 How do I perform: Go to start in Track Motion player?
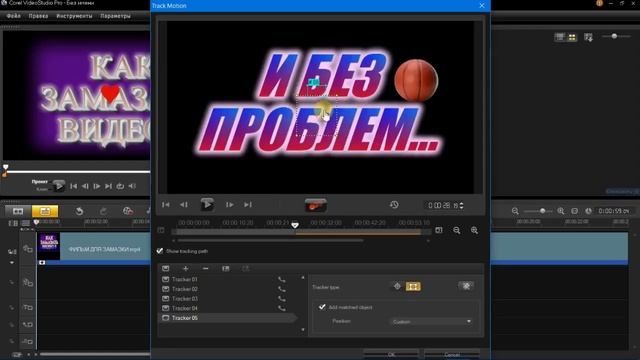click(165, 204)
